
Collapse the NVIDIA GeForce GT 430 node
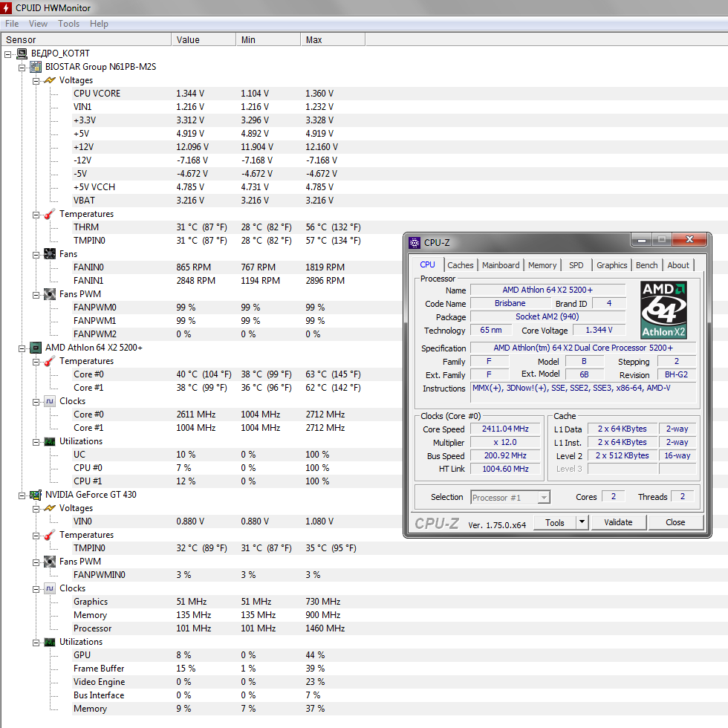[22, 495]
